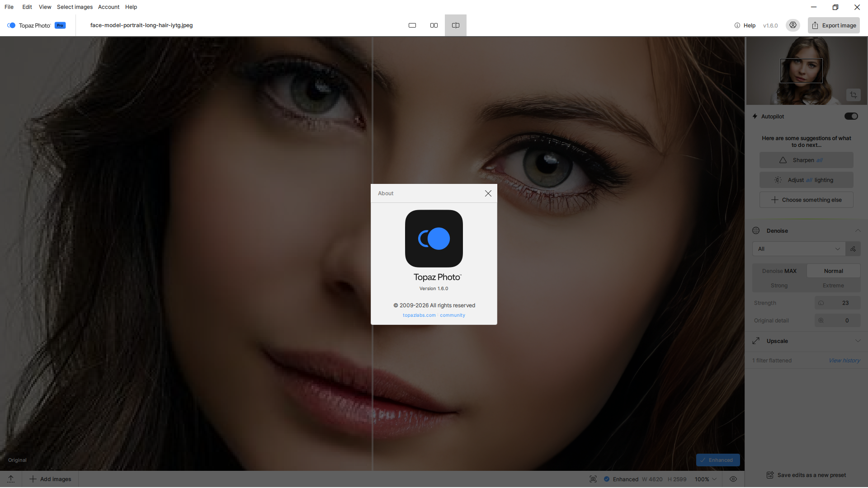Click the Pro badge
Screen dimensions: 868x488
[x=60, y=25]
